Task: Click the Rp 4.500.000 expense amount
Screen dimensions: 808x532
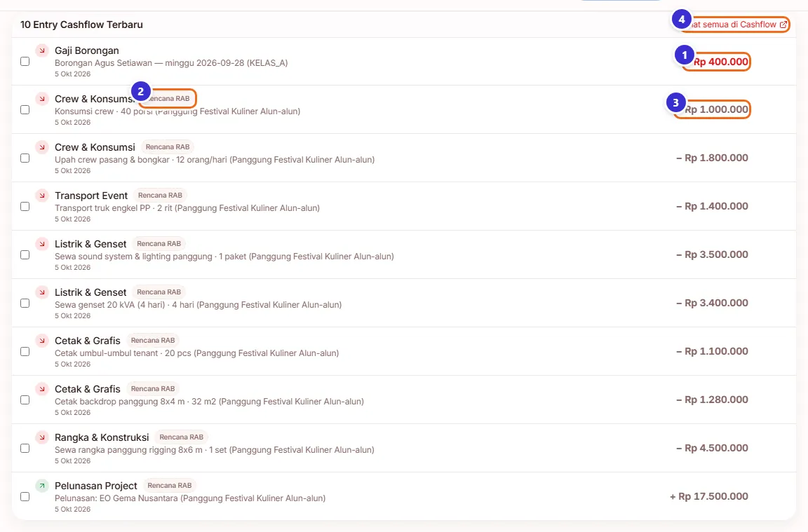Action: tap(712, 448)
